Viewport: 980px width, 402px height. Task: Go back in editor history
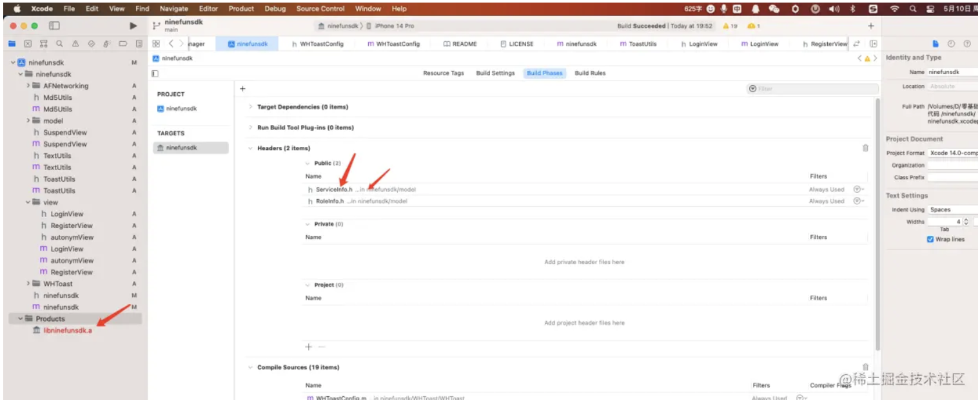coord(171,44)
